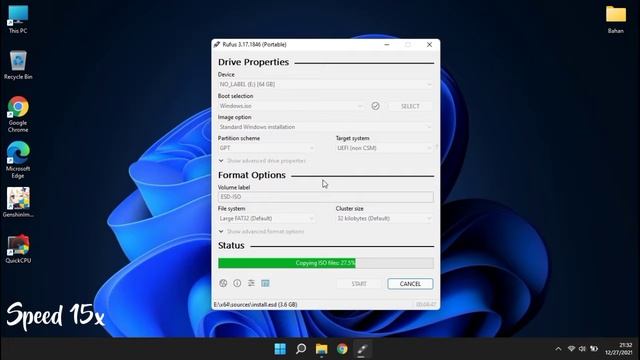Screen dimensions: 640x360
Task: Expand Show advanced format options
Action: pos(262,231)
